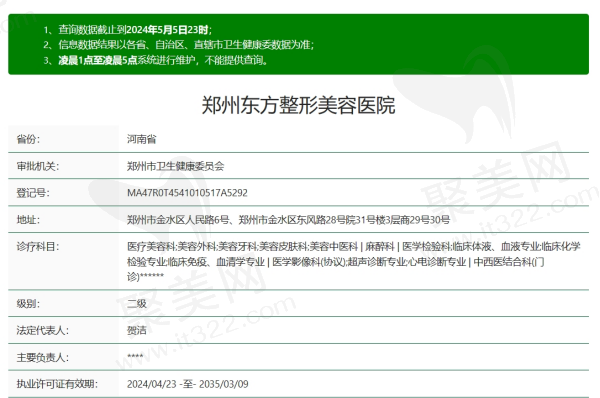Click the 主要负责人 label

42,357
